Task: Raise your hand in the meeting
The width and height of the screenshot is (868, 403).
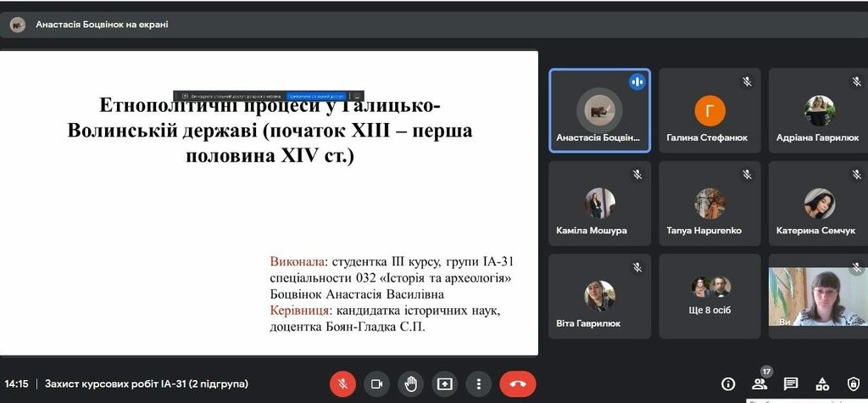Action: 410,383
